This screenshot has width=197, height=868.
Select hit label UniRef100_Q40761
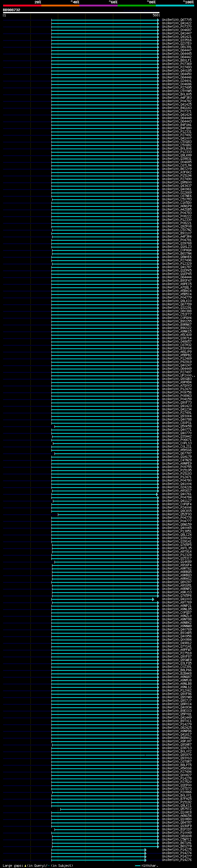pos(177,494)
